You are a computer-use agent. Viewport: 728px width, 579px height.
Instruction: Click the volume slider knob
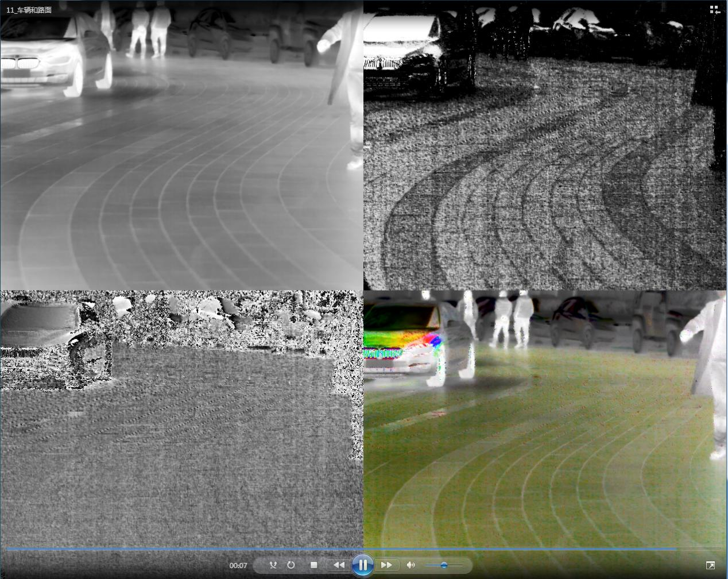(444, 565)
